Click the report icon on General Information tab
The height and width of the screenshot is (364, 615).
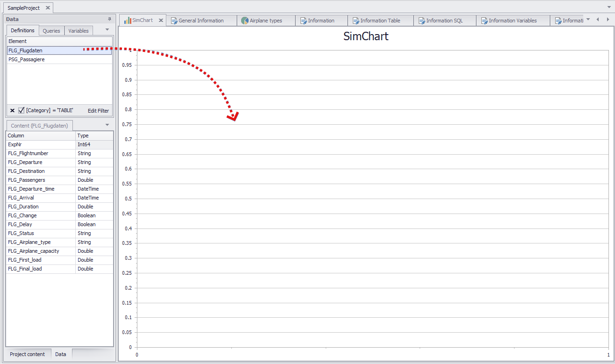[174, 20]
